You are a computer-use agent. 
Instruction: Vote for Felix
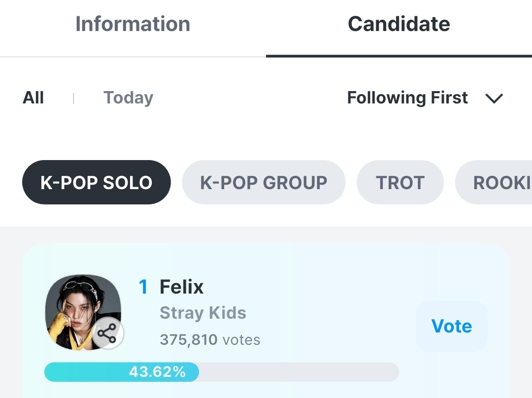[x=451, y=326]
